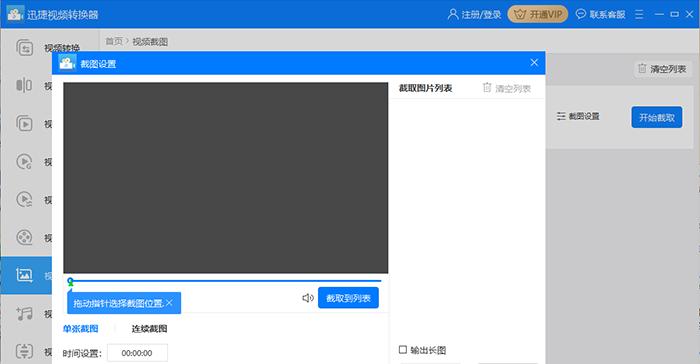Click the 开始截取 button
This screenshot has width=700, height=364.
(x=657, y=117)
